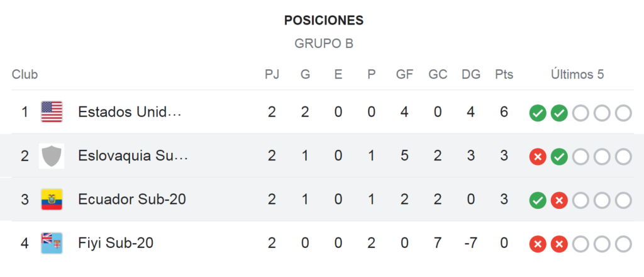The image size is (644, 277).
Task: Click Fiyi's second red loss icon
Action: pyautogui.click(x=559, y=244)
